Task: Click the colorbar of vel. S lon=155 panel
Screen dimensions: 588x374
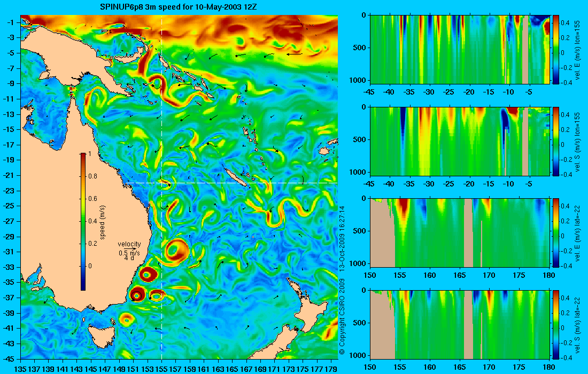Action: coord(555,141)
